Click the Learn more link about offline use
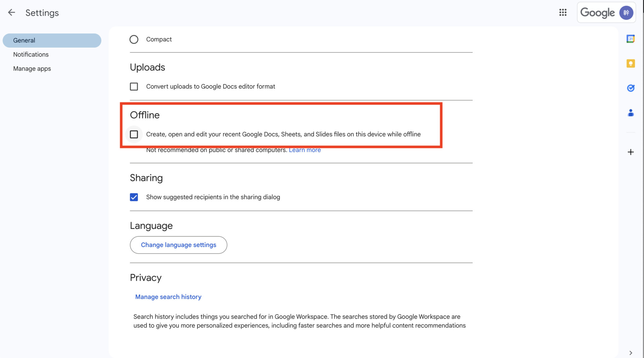 point(305,150)
